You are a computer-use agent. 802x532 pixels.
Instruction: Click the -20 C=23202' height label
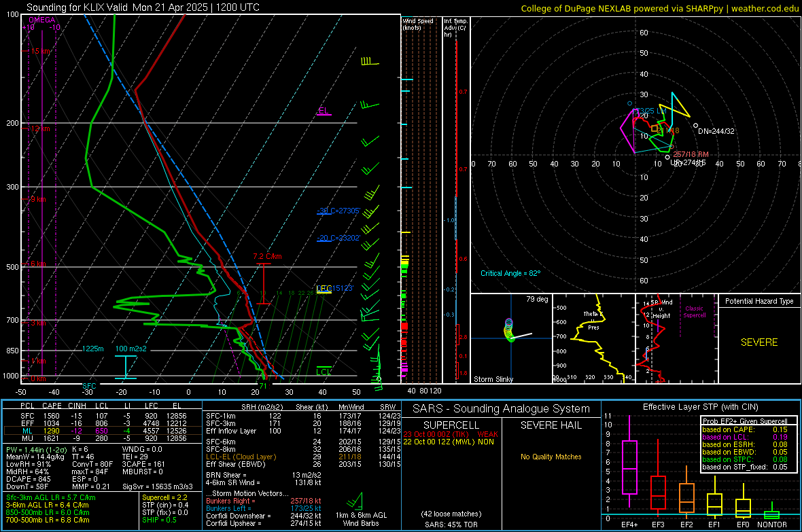pos(338,238)
